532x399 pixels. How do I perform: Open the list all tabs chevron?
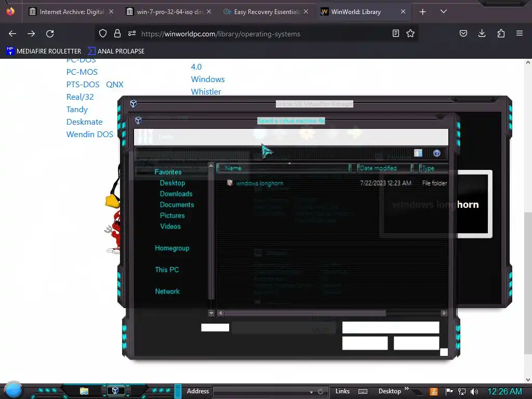coord(443,11)
